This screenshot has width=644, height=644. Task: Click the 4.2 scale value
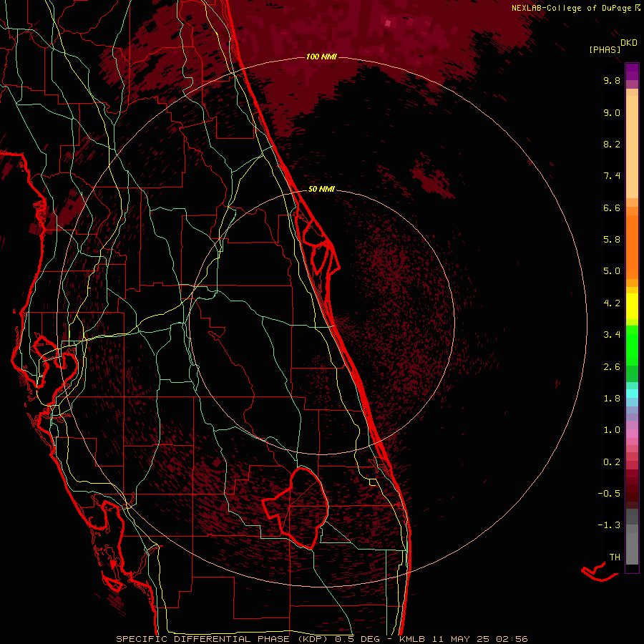click(612, 303)
